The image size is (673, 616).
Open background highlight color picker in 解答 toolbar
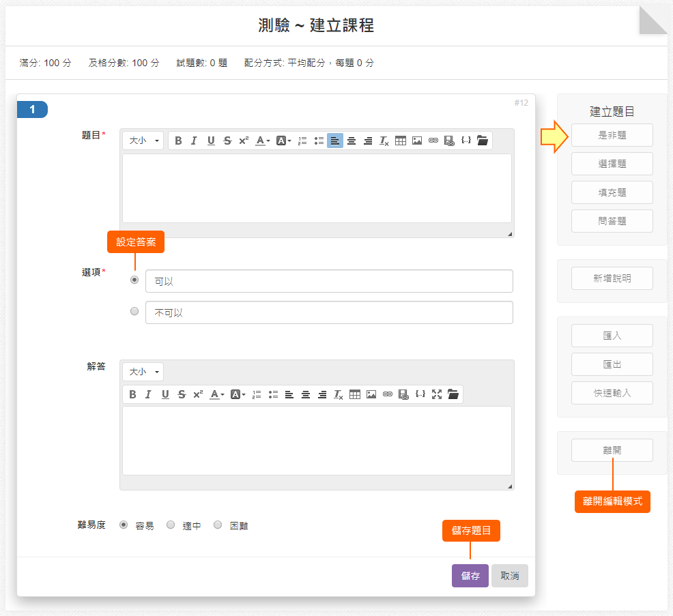click(238, 394)
